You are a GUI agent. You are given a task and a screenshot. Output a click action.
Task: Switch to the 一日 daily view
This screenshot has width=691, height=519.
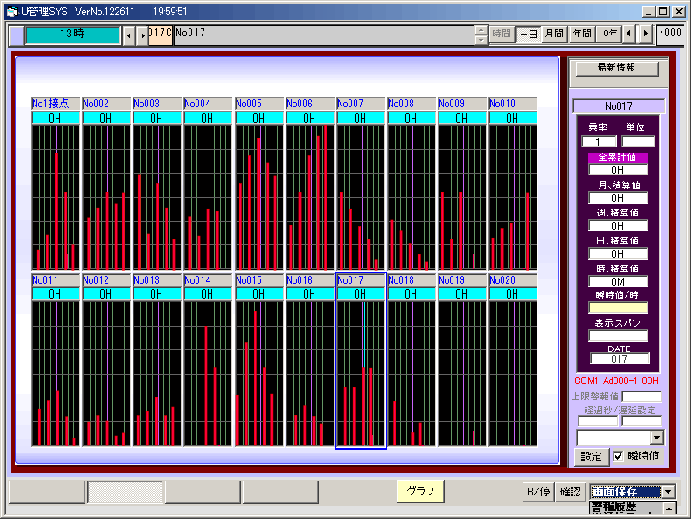point(528,33)
